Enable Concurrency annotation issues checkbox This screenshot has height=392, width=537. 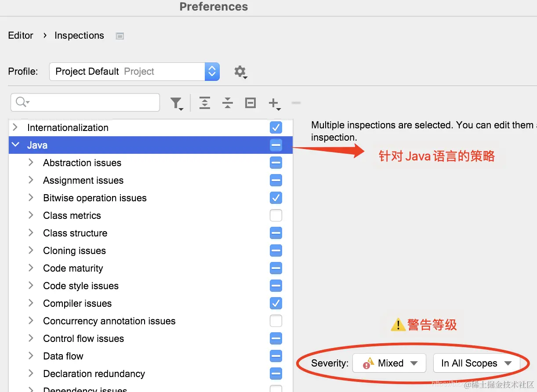pos(276,321)
